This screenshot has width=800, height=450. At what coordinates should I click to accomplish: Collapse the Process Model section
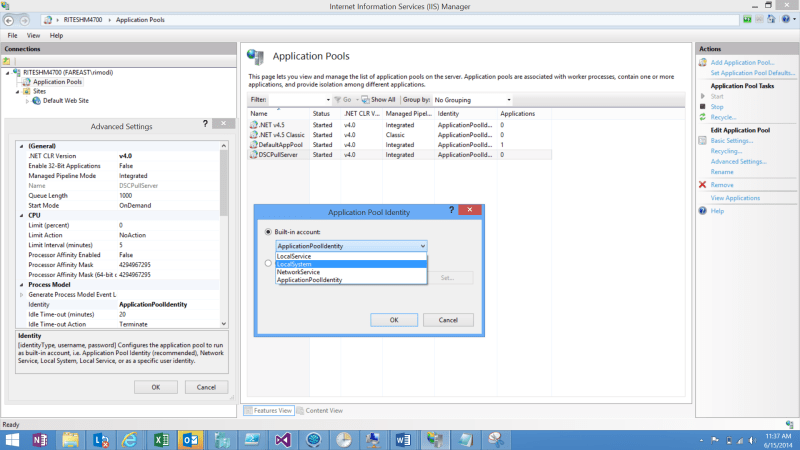coord(21,285)
